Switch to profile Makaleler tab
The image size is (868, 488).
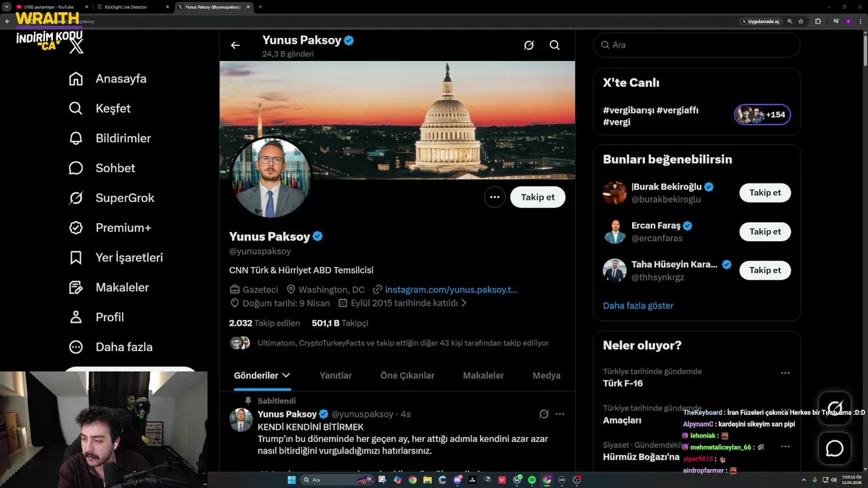(x=484, y=375)
